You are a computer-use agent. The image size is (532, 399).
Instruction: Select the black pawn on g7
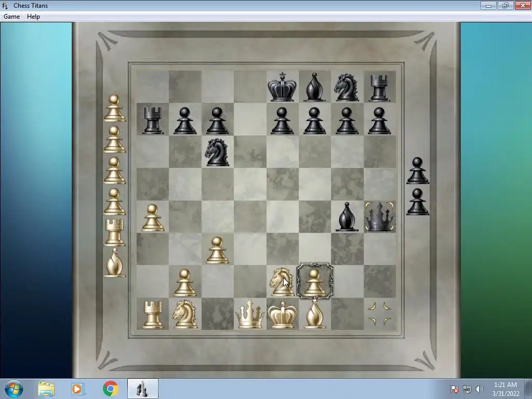347,121
